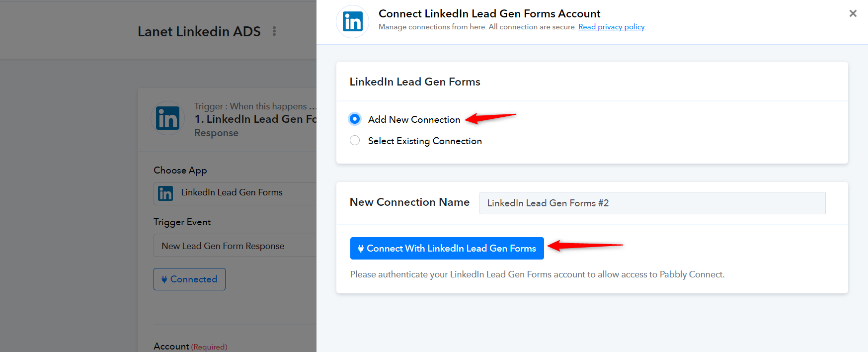Click the Connected button

pyautogui.click(x=189, y=279)
